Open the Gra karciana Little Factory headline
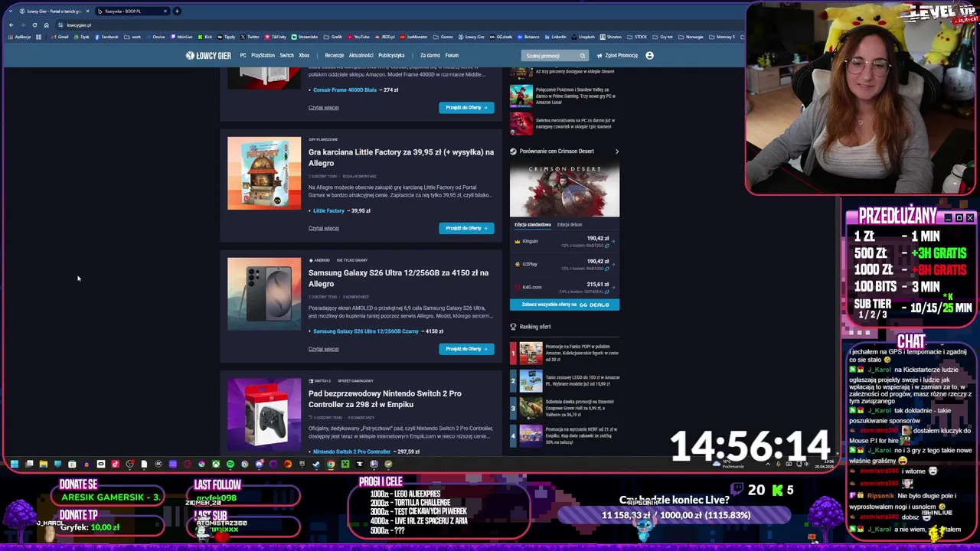This screenshot has height=551, width=980. point(400,158)
